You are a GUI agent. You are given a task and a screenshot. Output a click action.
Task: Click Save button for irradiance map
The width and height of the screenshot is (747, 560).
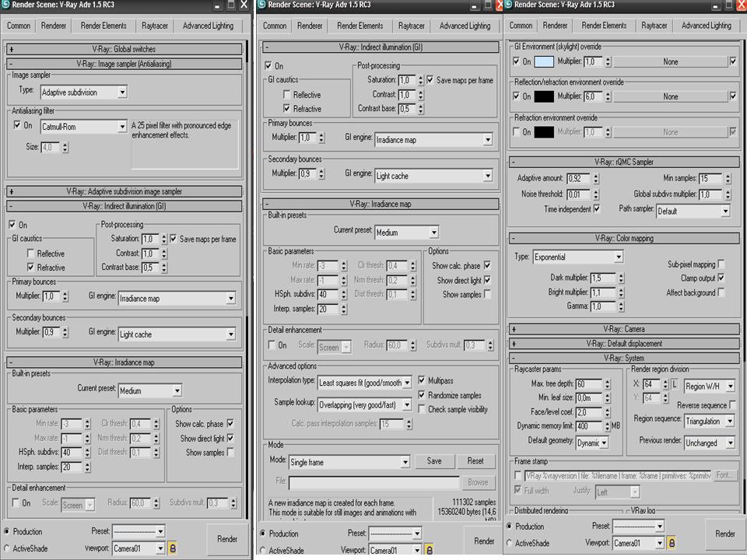[434, 461]
